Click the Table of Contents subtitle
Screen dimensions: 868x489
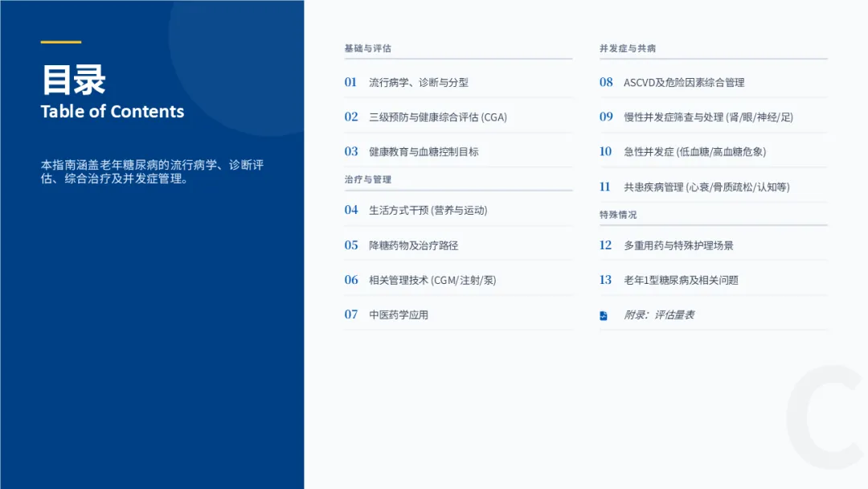click(113, 111)
